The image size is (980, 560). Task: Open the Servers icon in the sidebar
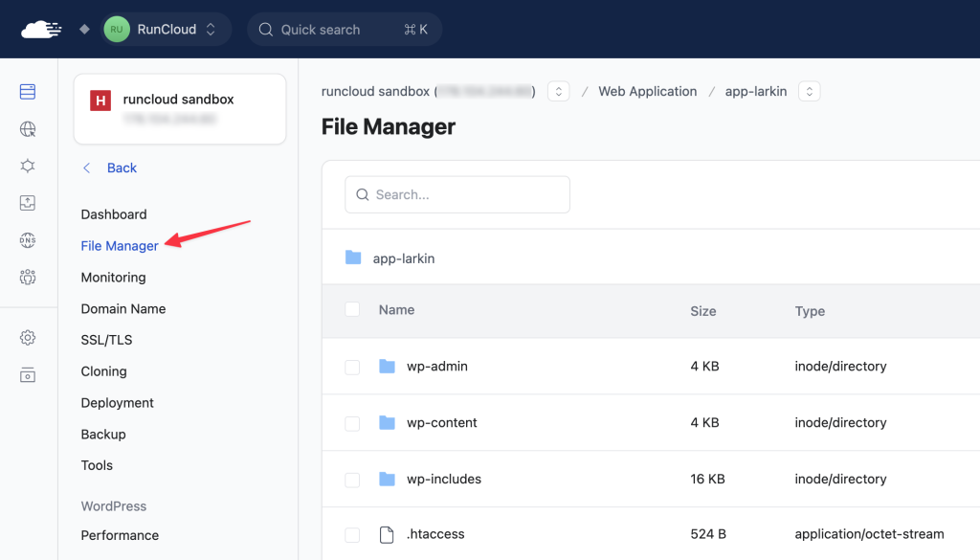click(x=28, y=92)
